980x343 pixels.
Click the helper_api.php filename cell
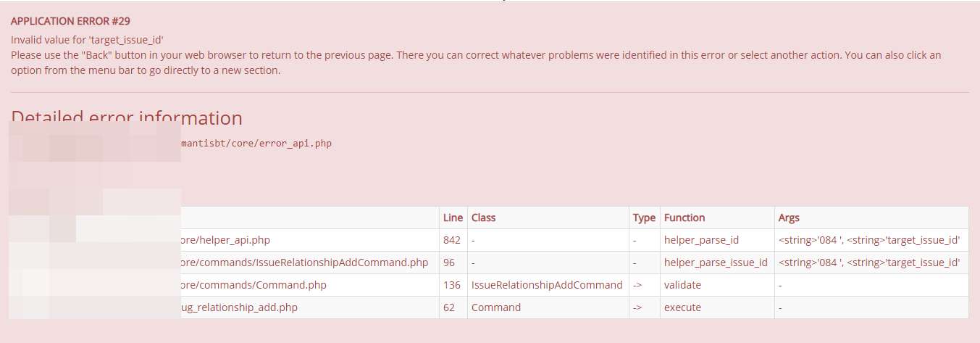click(x=225, y=240)
